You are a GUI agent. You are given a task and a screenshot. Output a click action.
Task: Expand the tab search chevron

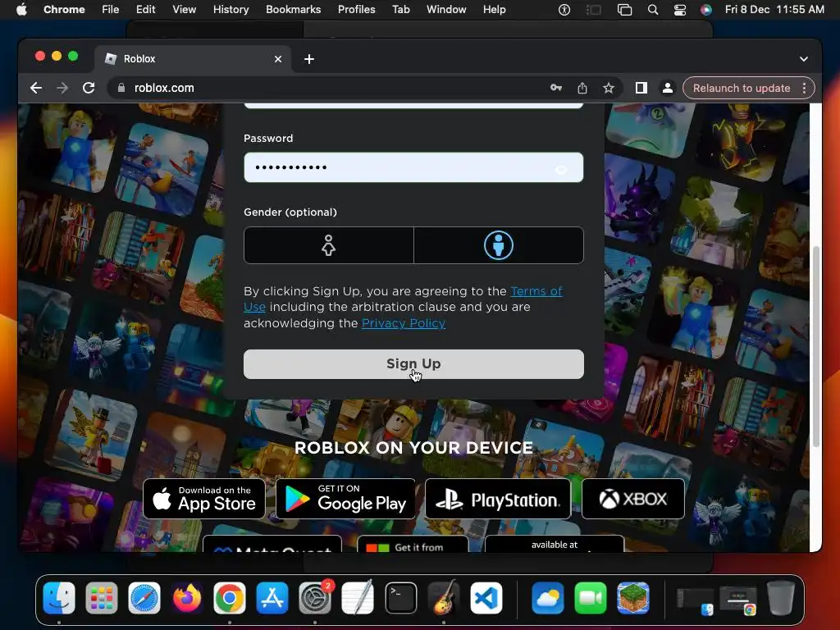(x=804, y=59)
